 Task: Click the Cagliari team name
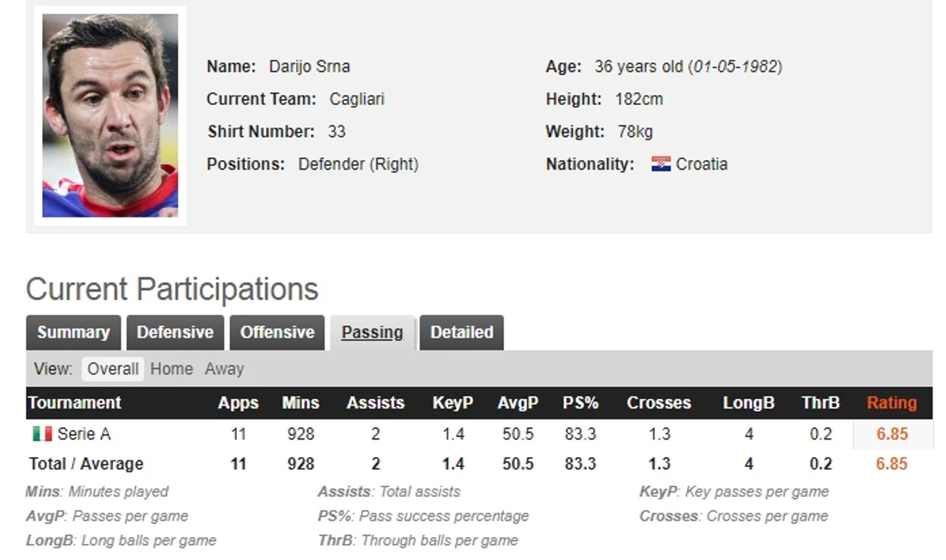tap(357, 99)
